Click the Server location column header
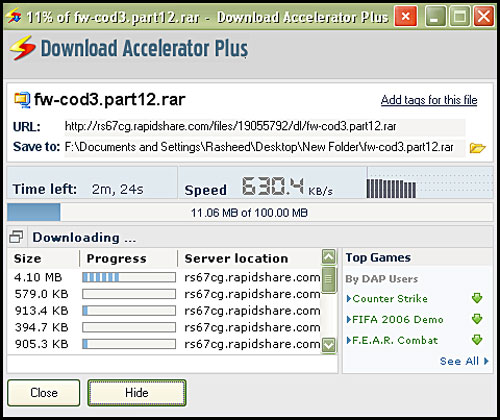 pyautogui.click(x=249, y=258)
